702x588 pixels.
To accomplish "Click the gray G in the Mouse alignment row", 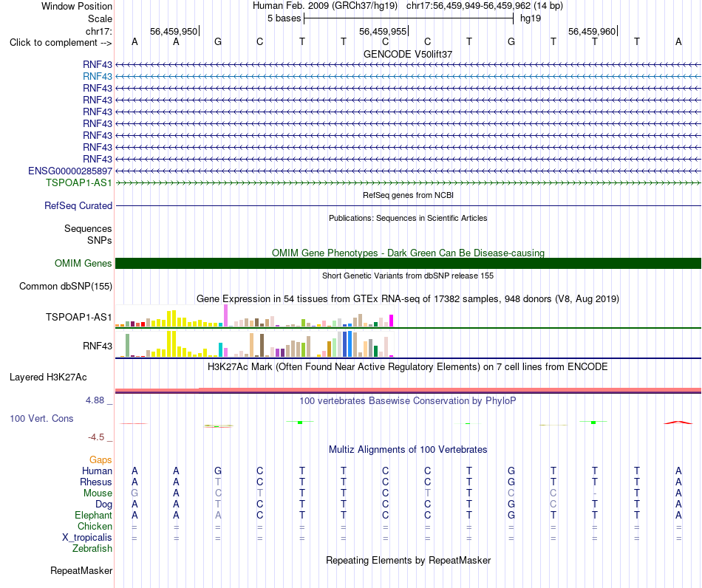I will (134, 493).
